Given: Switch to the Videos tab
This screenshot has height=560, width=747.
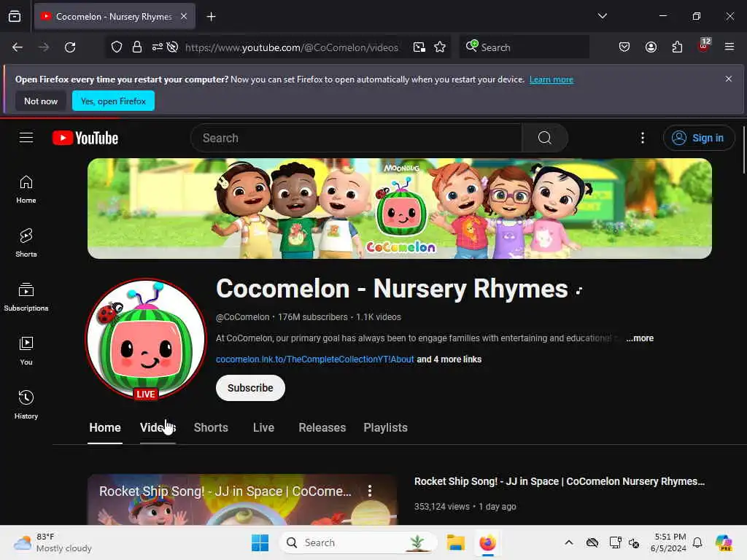Looking at the screenshot, I should pyautogui.click(x=158, y=427).
